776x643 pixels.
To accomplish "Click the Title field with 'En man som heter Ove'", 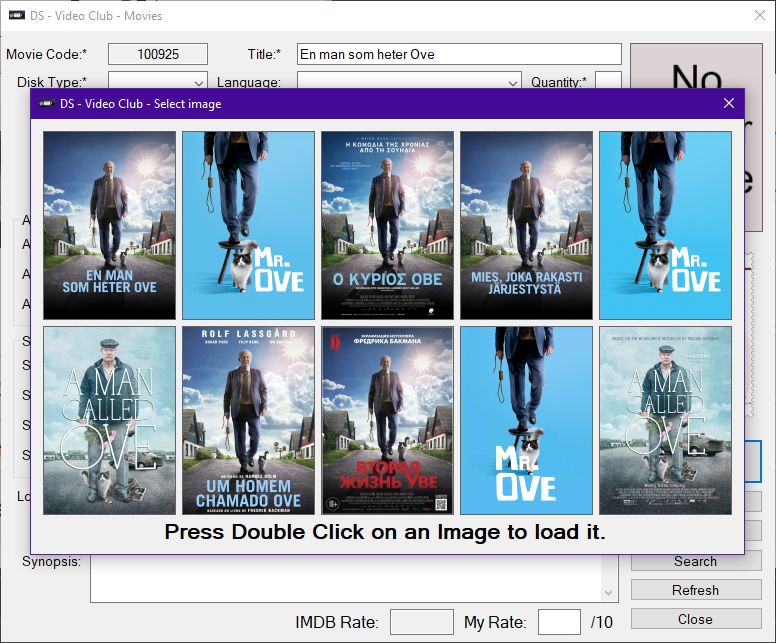I will 459,54.
